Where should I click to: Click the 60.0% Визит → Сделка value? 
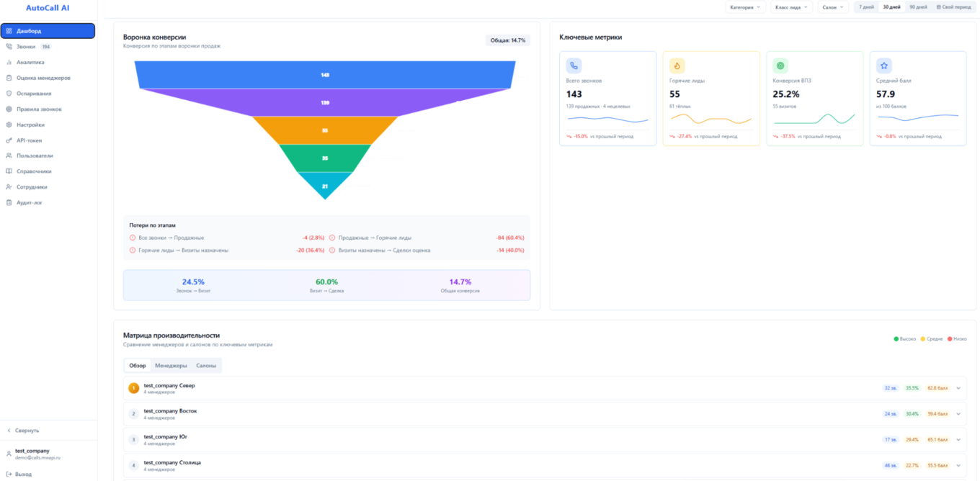point(326,282)
